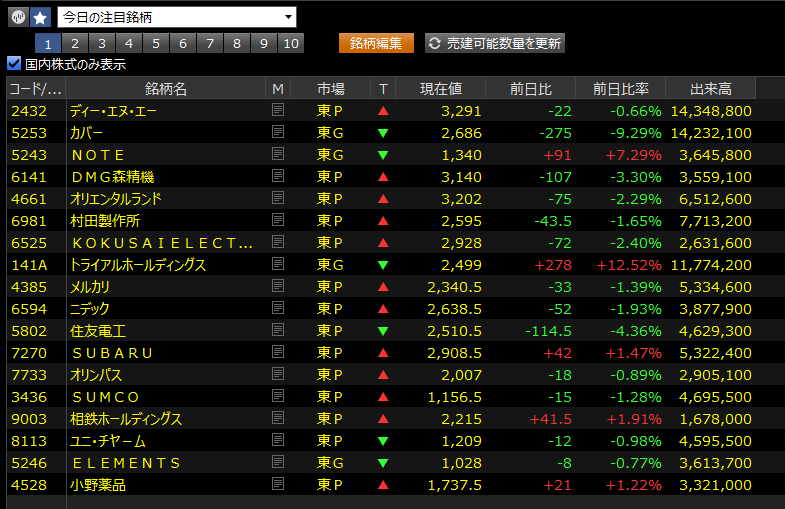The height and width of the screenshot is (509, 785).
Task: Open memo icon for NOTE
Action: (x=278, y=154)
